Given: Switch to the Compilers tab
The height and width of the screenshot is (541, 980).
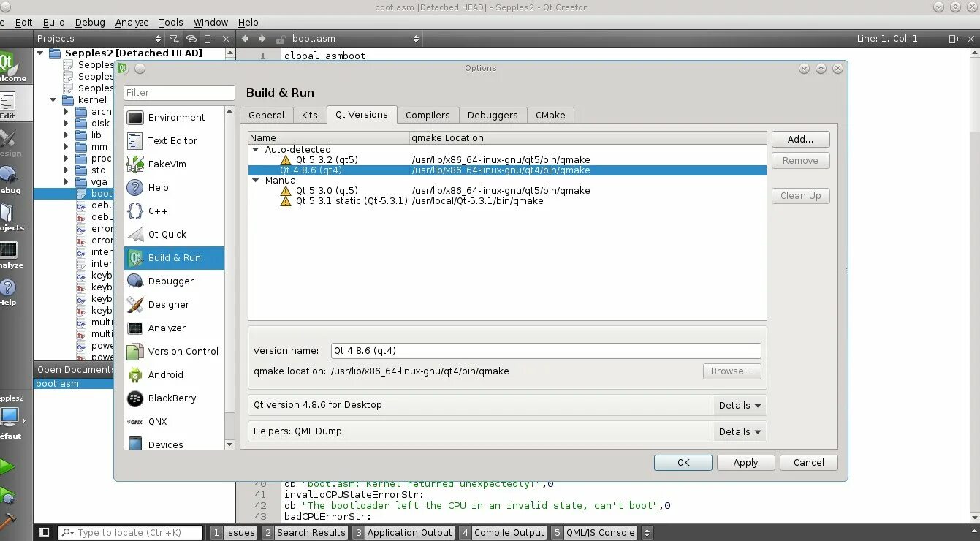Looking at the screenshot, I should tap(428, 115).
